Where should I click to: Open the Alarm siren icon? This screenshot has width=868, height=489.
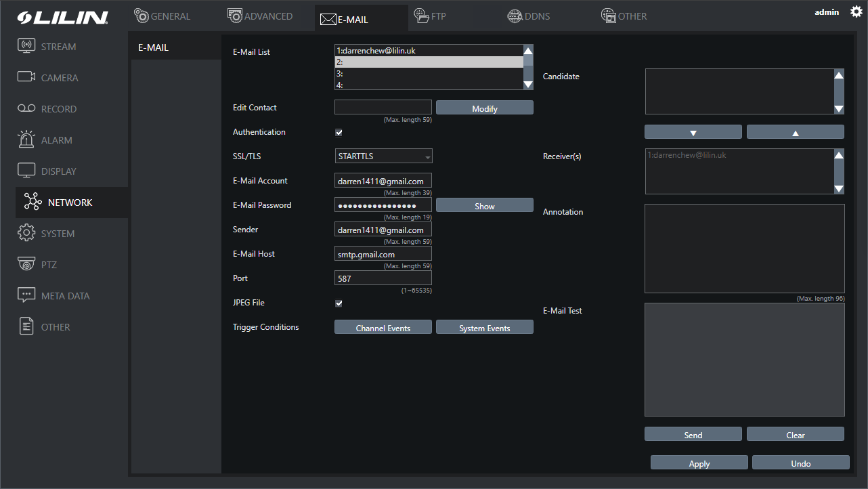(26, 140)
